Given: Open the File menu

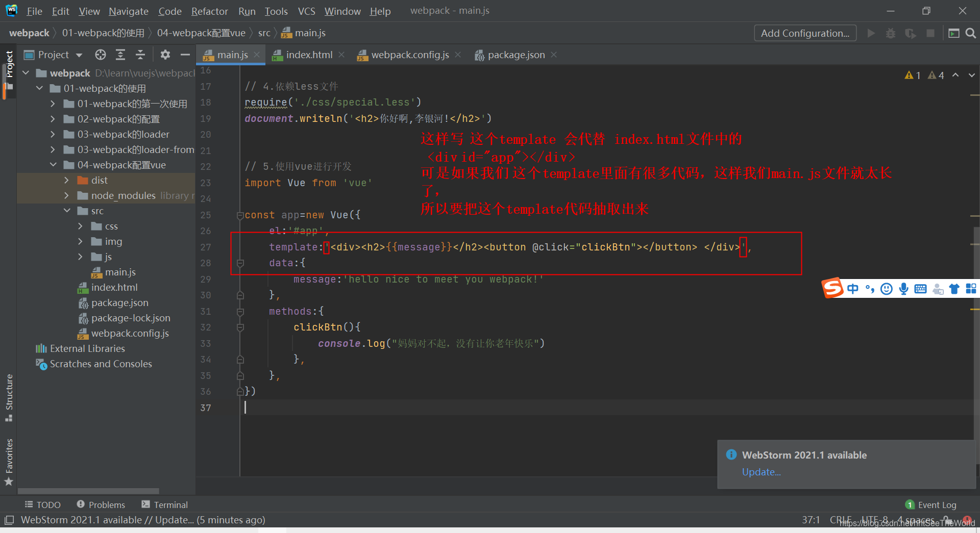Looking at the screenshot, I should 34,11.
